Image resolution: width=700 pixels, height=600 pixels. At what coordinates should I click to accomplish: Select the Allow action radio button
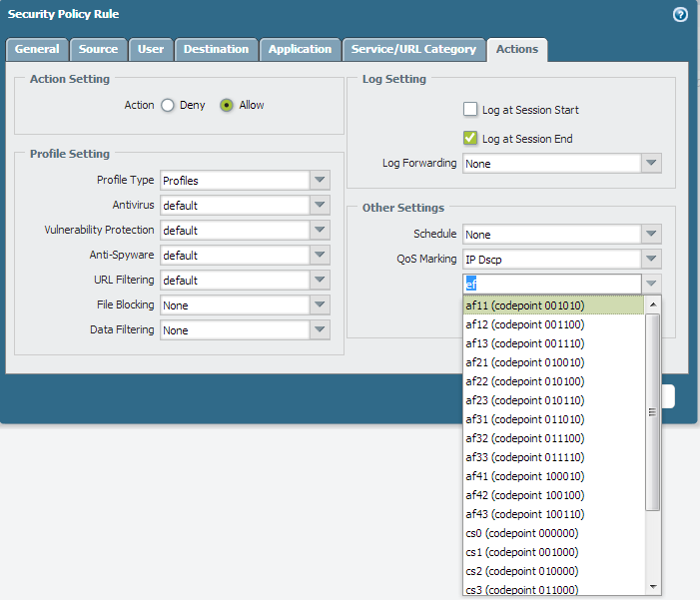click(x=227, y=105)
